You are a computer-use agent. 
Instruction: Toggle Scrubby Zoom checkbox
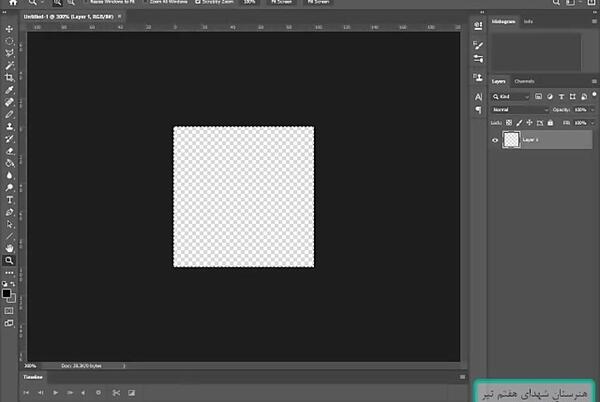[x=198, y=2]
